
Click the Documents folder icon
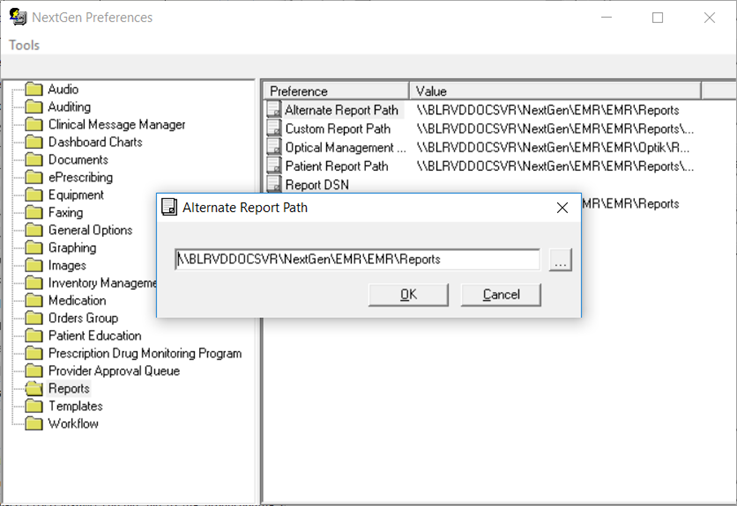[33, 160]
